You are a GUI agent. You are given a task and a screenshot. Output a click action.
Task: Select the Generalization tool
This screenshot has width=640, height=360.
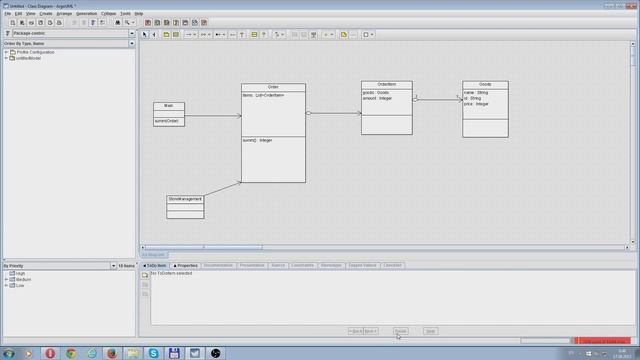coord(242,35)
